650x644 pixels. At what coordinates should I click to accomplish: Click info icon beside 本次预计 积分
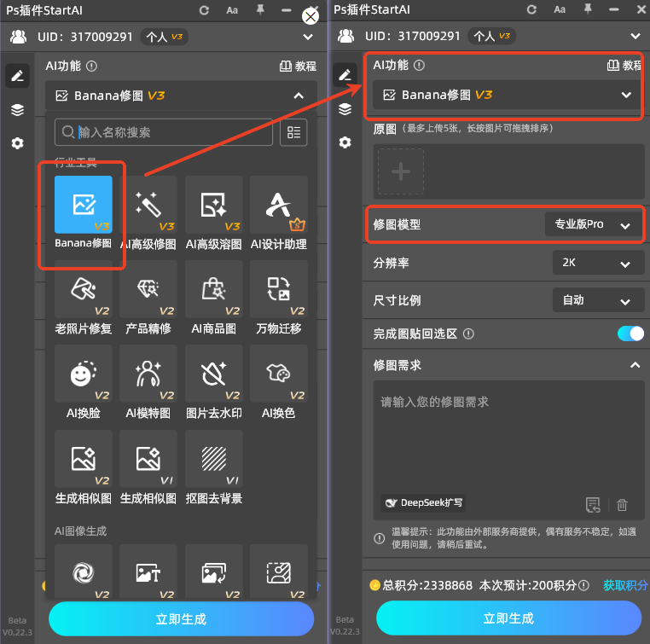tap(583, 585)
